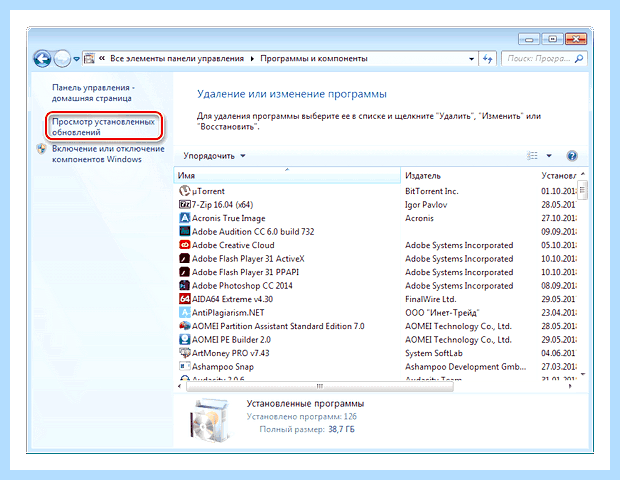The height and width of the screenshot is (480, 620).
Task: Click the horizontal scrollbar left arrow
Action: click(x=180, y=386)
